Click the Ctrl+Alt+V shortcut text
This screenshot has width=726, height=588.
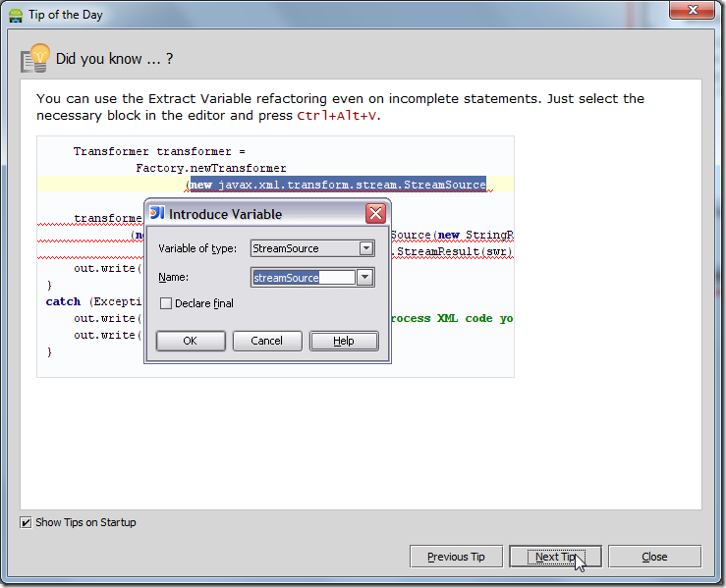[x=337, y=116]
